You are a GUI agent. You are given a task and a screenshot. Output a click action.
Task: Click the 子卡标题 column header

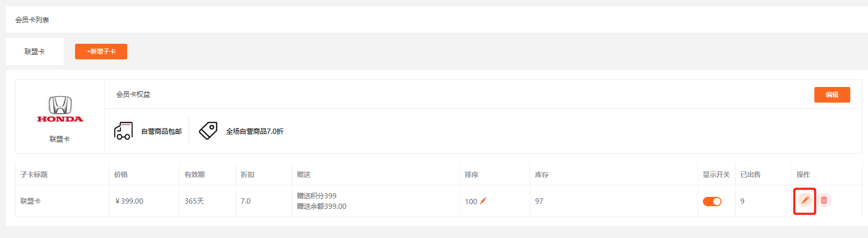(34, 174)
